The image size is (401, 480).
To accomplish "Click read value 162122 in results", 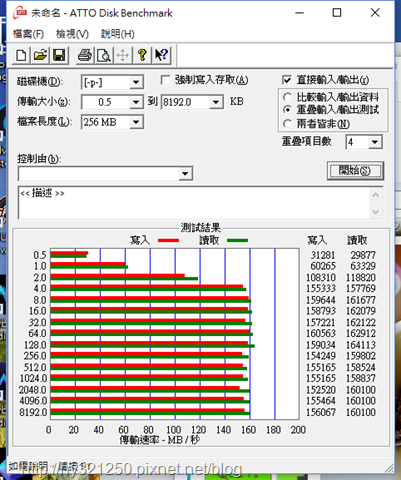I will coord(361,322).
